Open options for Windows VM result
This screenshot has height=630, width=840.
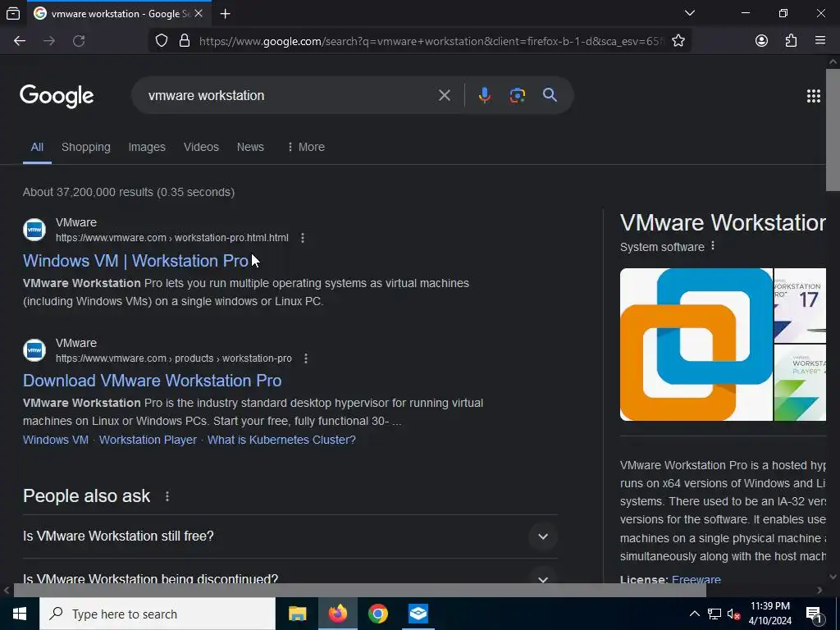pos(303,238)
